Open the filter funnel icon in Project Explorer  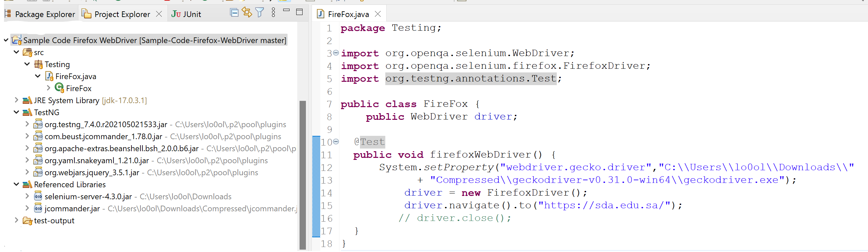[x=260, y=12]
